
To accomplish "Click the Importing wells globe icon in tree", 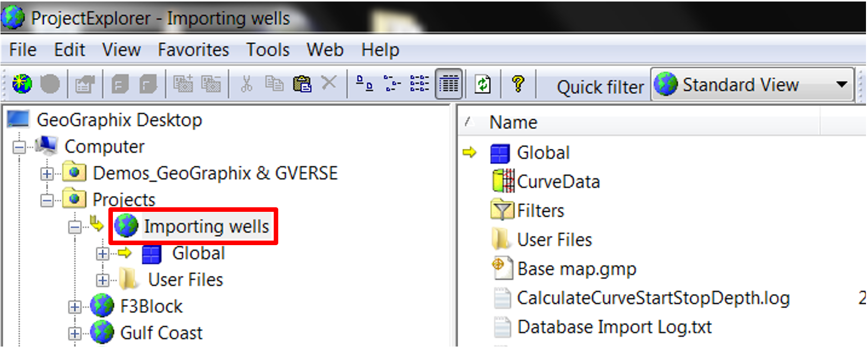I will tap(126, 225).
